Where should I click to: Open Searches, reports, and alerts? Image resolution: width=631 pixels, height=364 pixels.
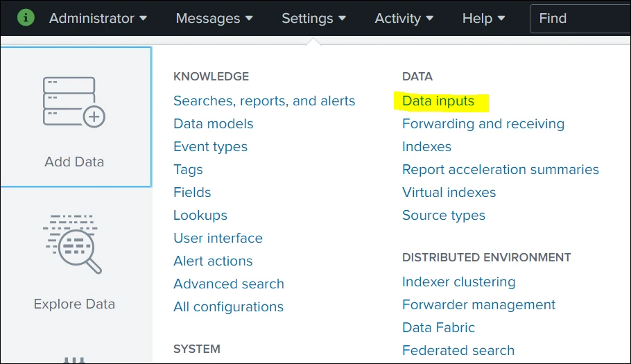click(264, 101)
